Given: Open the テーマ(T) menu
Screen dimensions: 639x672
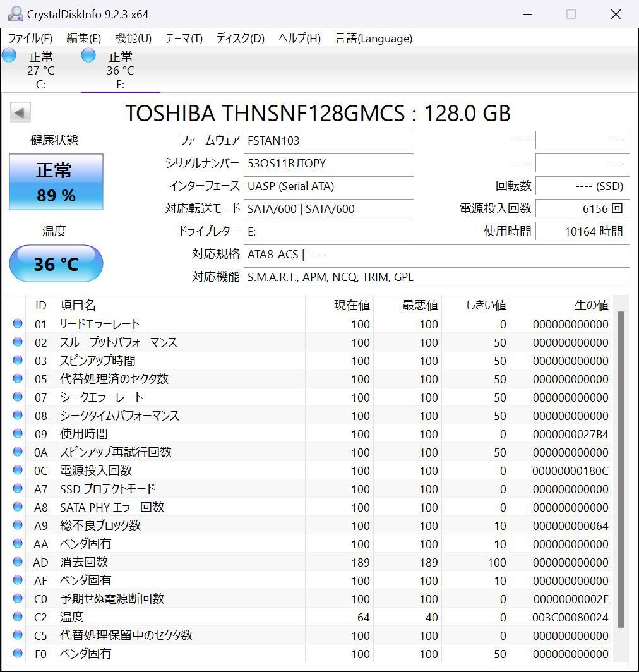Looking at the screenshot, I should point(184,39).
